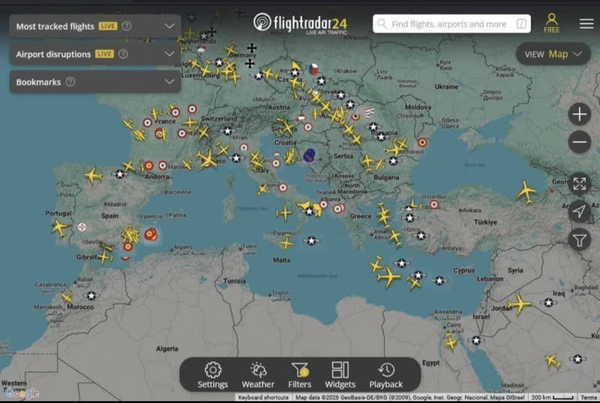Viewport: 600px width, 403px height.
Task: Open the Widgets panel
Action: tap(340, 374)
